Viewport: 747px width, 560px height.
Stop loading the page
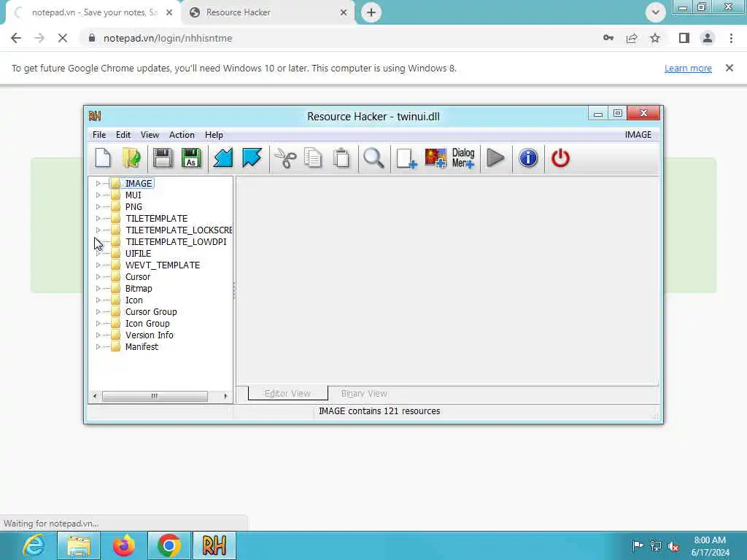(63, 38)
